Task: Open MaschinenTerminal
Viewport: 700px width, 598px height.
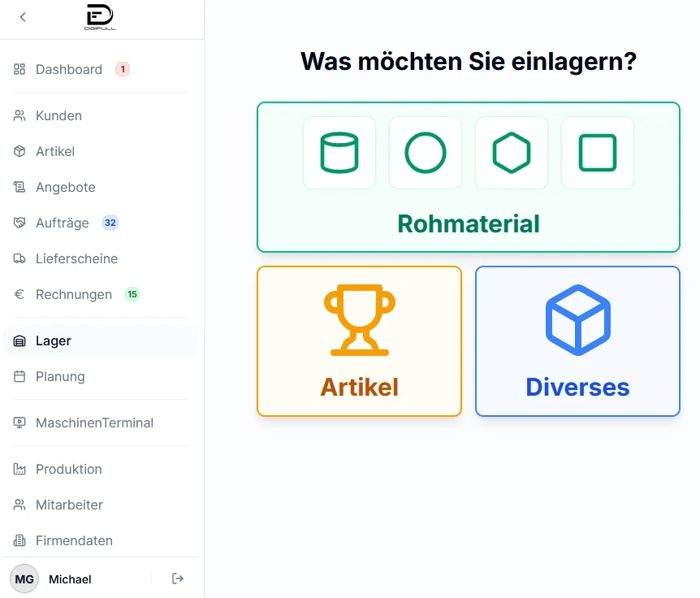Action: [100, 422]
